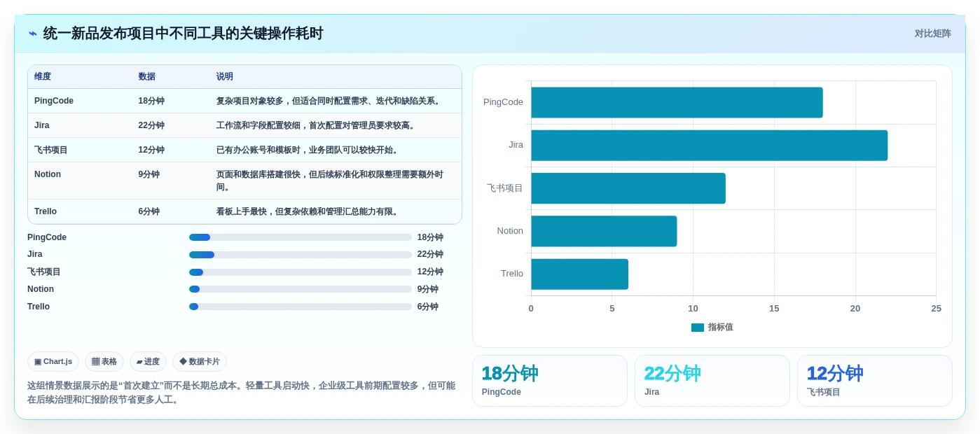Click the 数据卡片 tag chip
This screenshot has width=980, height=434.
(200, 361)
